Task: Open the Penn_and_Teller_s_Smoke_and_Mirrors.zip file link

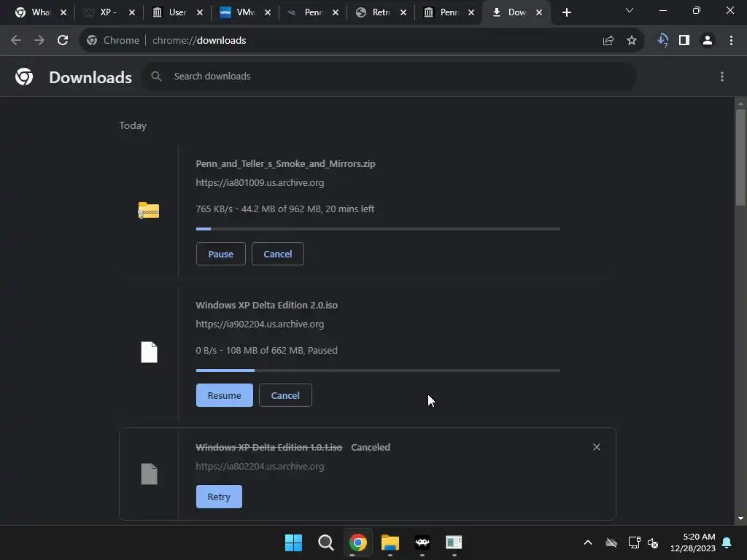Action: tap(285, 164)
